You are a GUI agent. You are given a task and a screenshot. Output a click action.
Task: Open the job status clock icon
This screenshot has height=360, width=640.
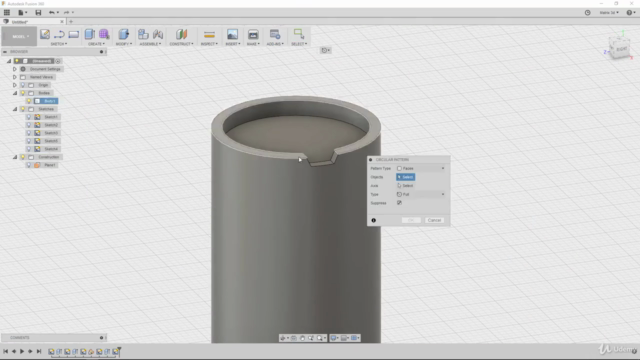click(587, 13)
